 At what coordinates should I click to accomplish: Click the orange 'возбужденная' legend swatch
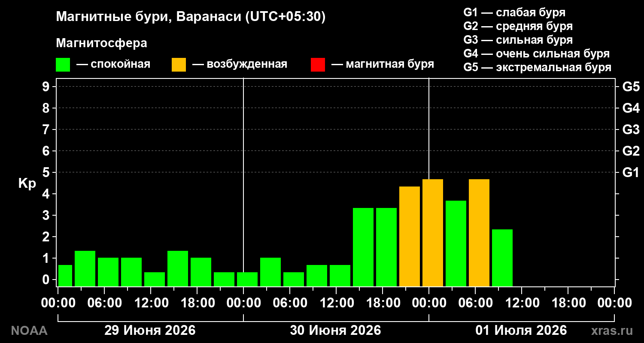click(x=179, y=65)
